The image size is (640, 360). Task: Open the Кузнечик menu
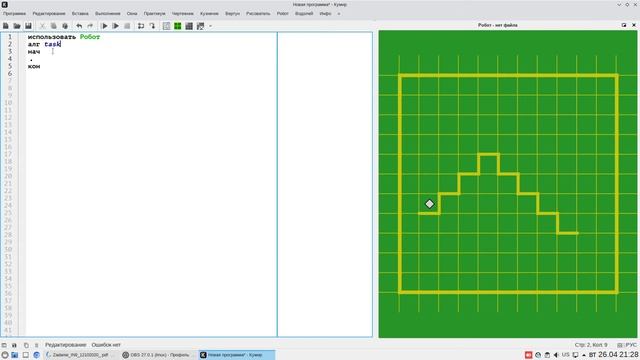click(209, 13)
